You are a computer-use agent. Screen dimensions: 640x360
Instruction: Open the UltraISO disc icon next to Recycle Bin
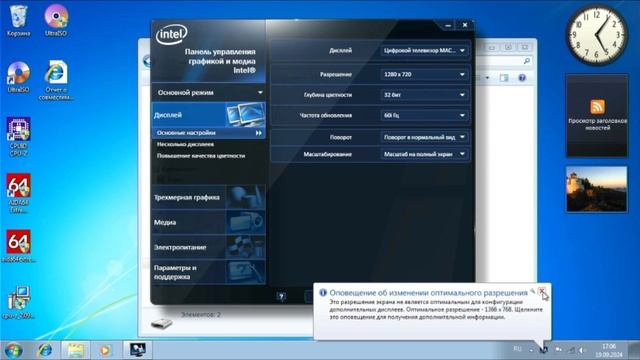tap(56, 21)
